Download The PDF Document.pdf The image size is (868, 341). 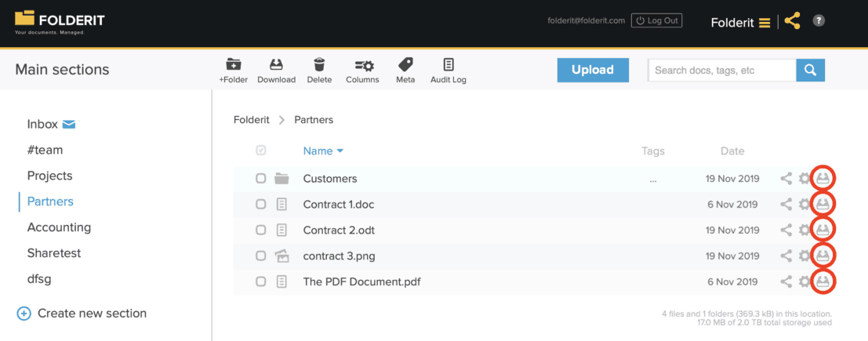pyautogui.click(x=823, y=281)
